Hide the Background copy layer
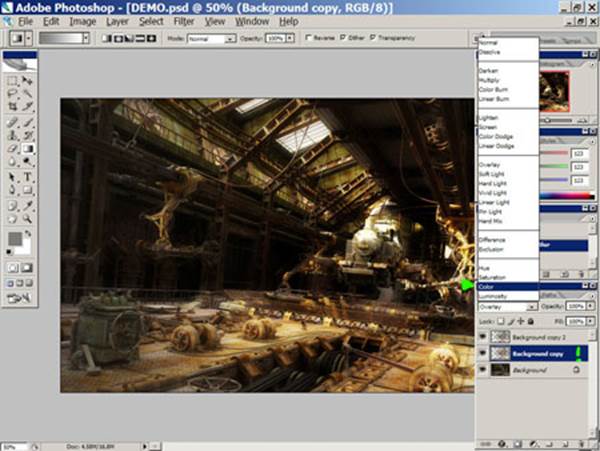The width and height of the screenshot is (600, 451). 483,353
